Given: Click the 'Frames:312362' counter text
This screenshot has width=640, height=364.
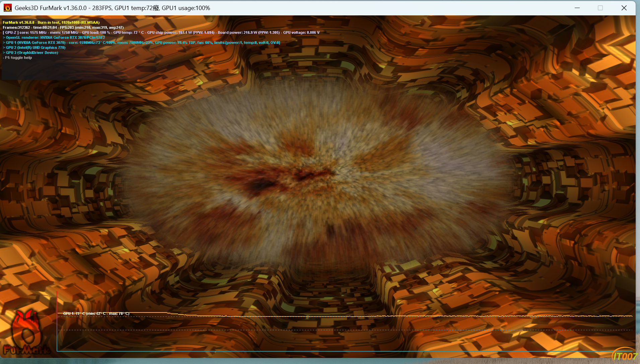Looking at the screenshot, I should point(16,27).
